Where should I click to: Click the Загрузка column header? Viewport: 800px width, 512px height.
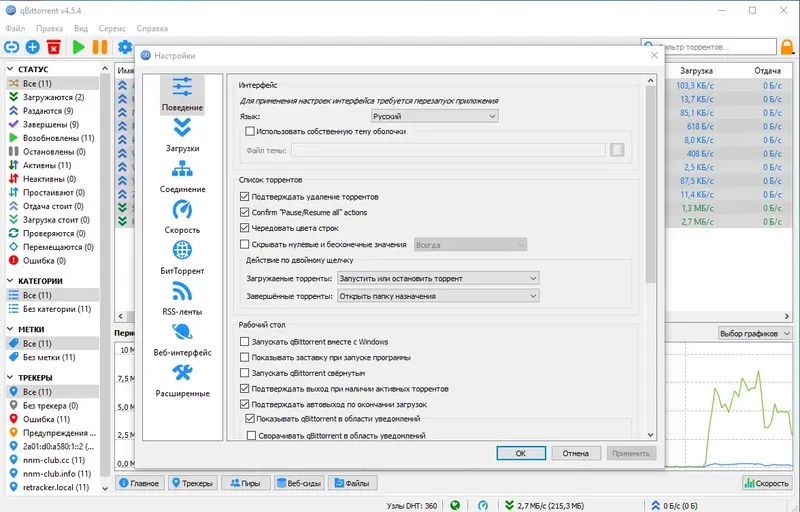pyautogui.click(x=696, y=71)
